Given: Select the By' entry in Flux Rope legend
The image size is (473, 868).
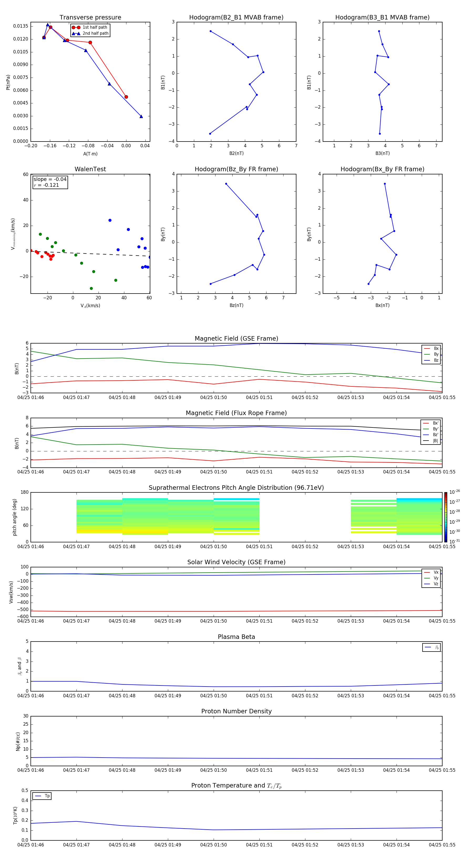Looking at the screenshot, I should coord(431,429).
